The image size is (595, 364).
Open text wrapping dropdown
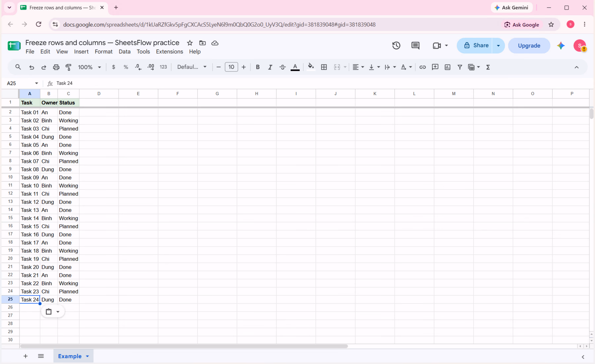point(390,67)
